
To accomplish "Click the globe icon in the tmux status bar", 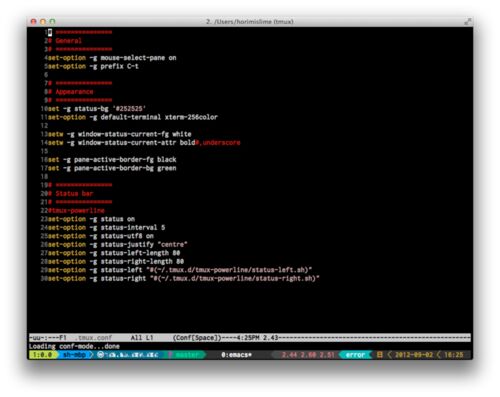I will 100,355.
